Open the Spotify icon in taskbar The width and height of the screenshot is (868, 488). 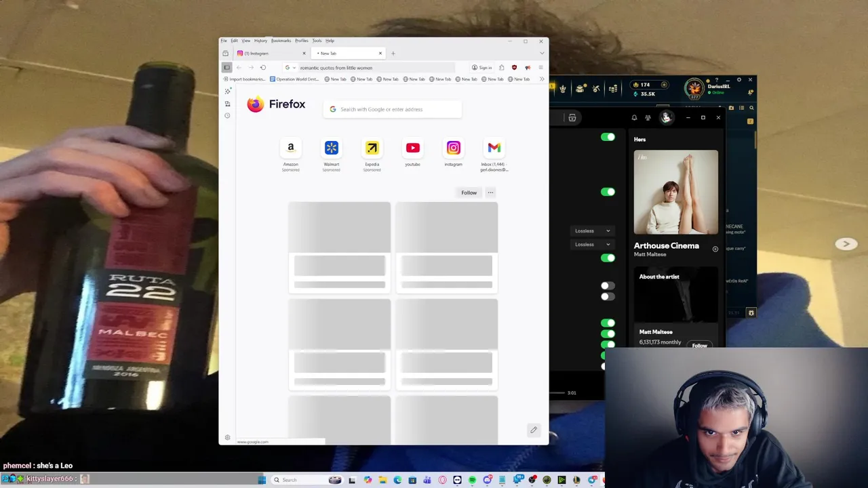click(x=472, y=480)
